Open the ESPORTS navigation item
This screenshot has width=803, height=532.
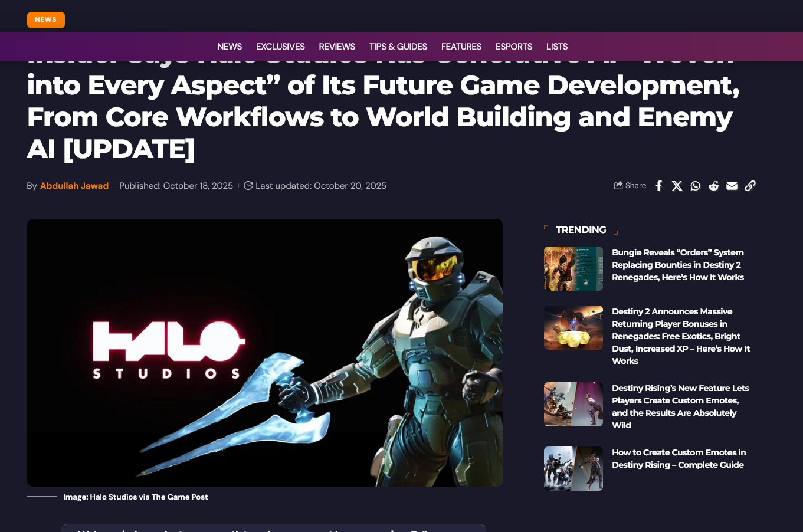click(x=514, y=47)
